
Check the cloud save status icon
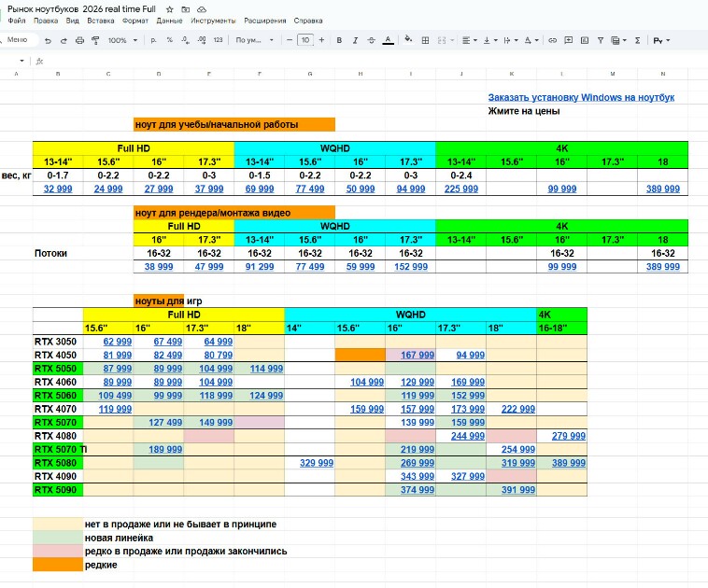(x=202, y=9)
